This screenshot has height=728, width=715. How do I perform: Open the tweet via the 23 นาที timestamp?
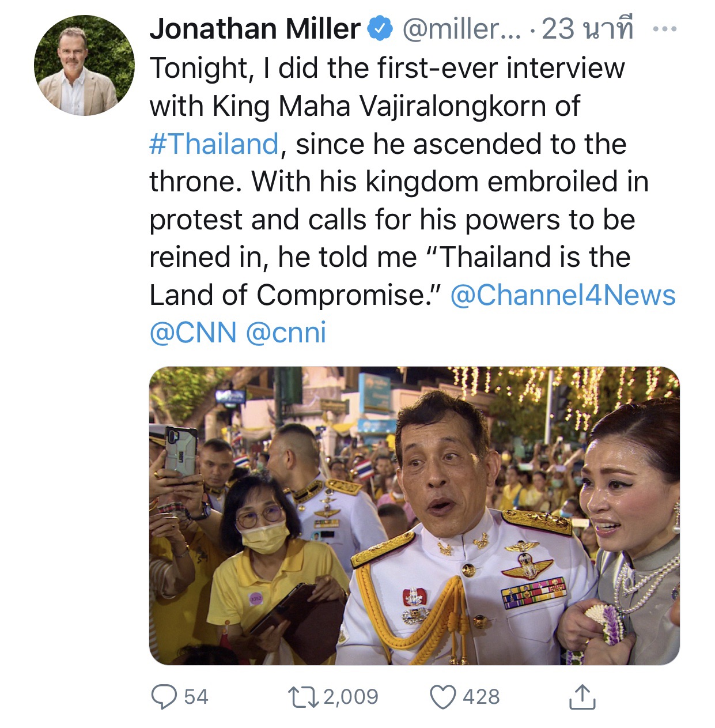tap(587, 29)
